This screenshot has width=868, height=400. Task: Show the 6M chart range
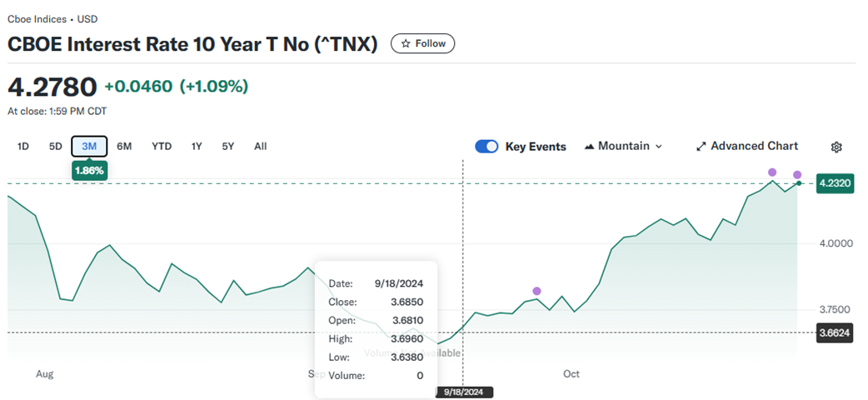pyautogui.click(x=124, y=147)
